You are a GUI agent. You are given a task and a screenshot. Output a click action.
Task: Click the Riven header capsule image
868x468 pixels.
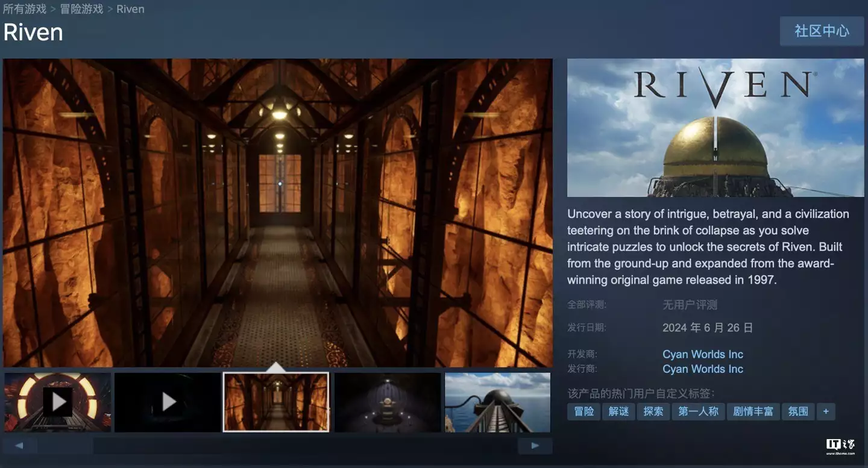pyautogui.click(x=715, y=128)
